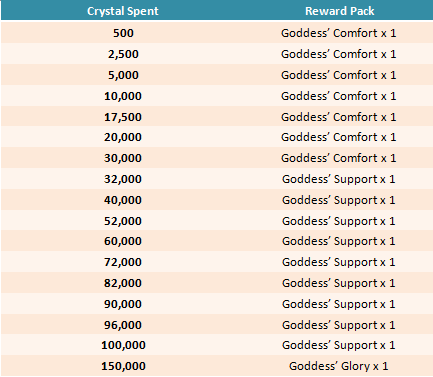
Task: Click the 30,000 crystal cell
Action: pos(123,158)
